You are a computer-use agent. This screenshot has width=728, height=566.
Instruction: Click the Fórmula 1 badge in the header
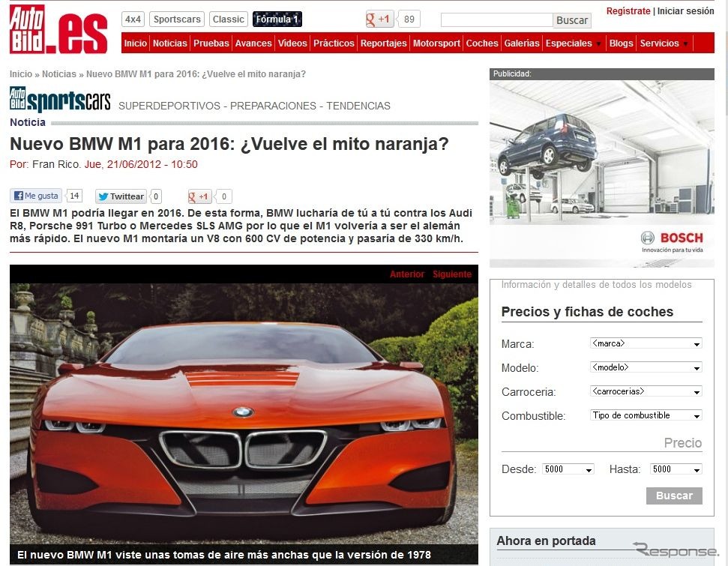(x=277, y=19)
